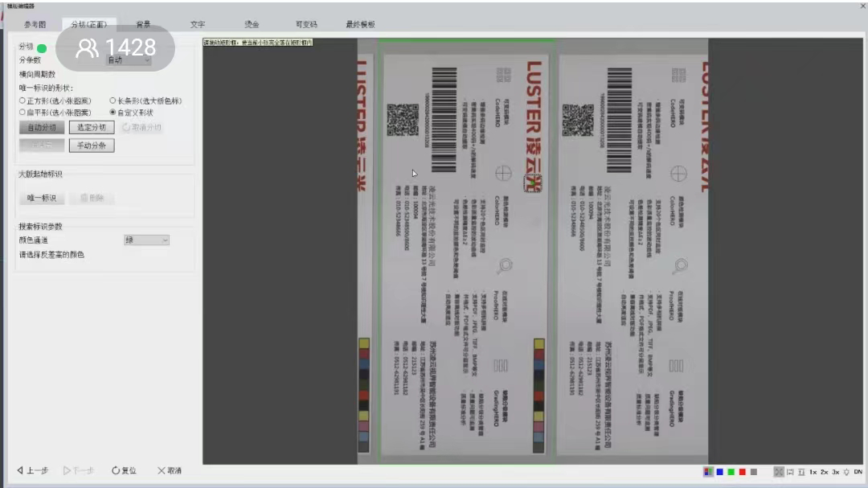Set zoom to 3x

pos(835,472)
